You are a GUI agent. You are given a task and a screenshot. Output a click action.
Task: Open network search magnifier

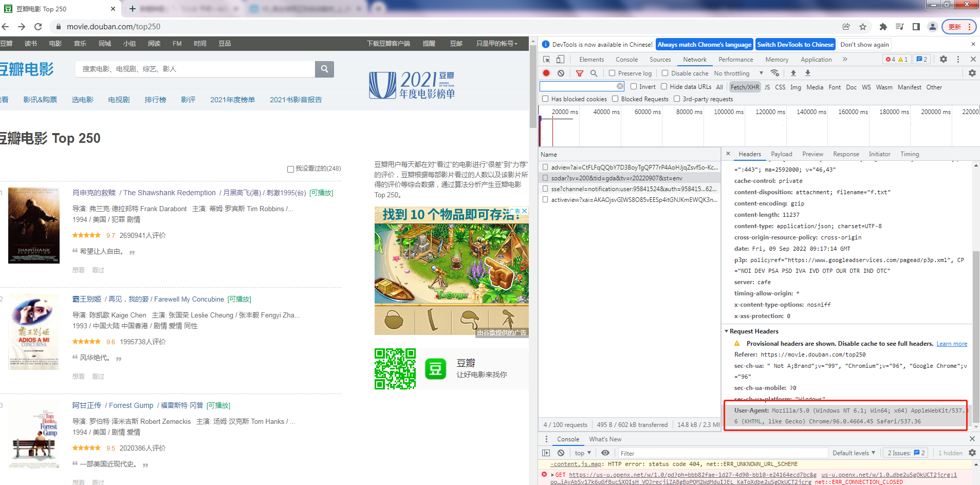594,73
